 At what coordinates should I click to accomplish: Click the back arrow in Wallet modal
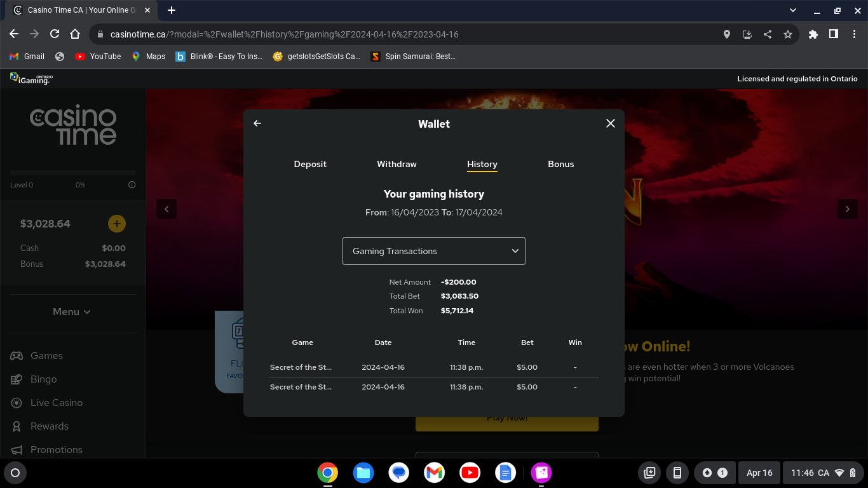click(x=257, y=123)
